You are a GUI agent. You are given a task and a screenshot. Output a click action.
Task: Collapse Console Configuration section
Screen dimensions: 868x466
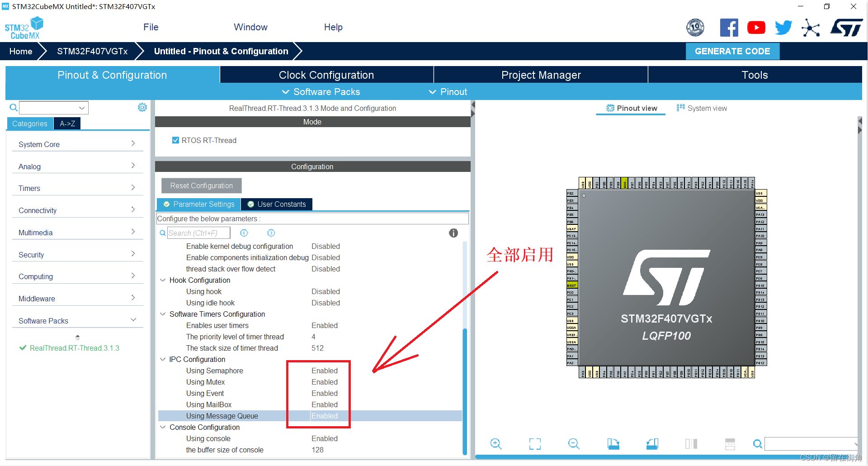click(163, 427)
